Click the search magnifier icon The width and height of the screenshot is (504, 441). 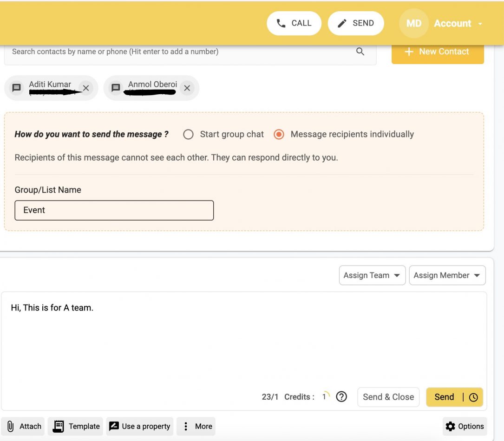360,52
